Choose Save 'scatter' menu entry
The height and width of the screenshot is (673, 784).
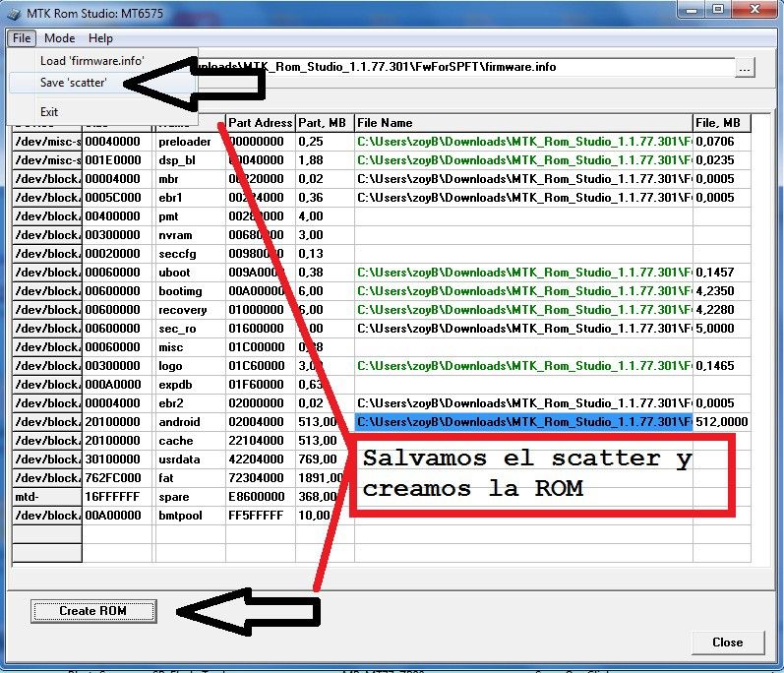tap(103, 83)
